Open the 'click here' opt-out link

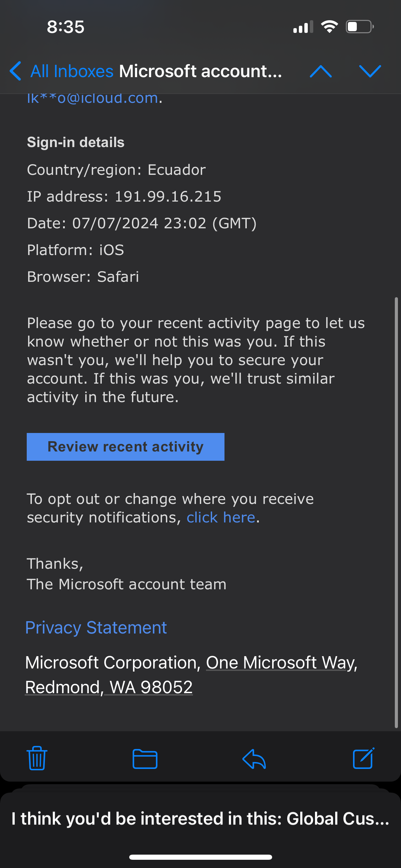(x=221, y=517)
